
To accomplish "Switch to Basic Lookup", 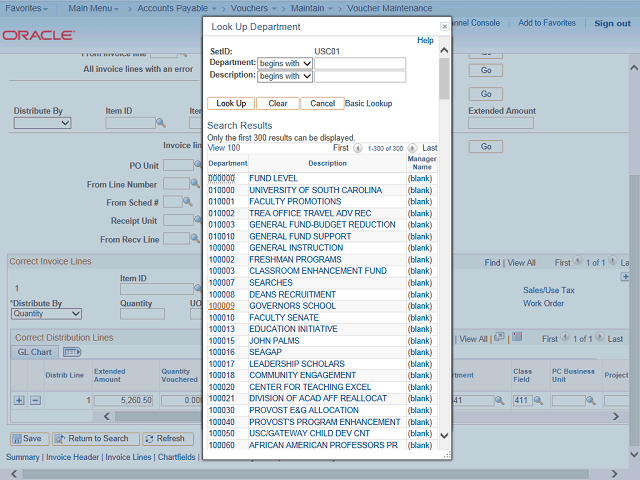I will (x=369, y=103).
